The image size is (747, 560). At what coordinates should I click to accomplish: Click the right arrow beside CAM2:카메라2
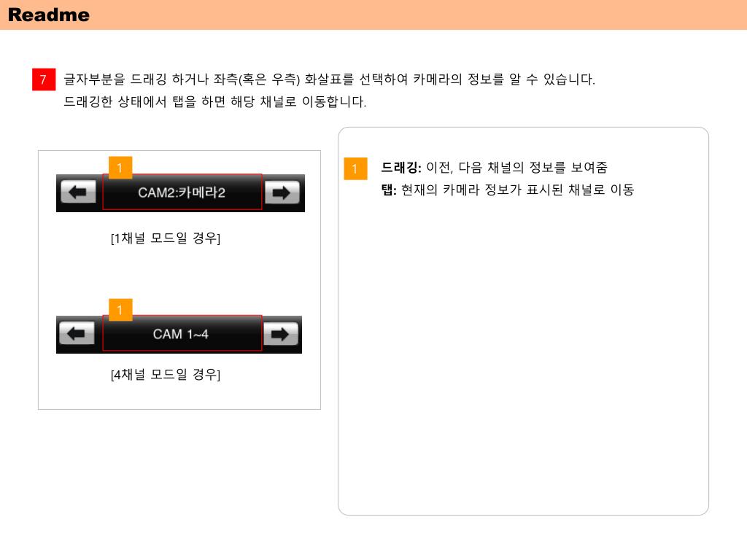[282, 192]
